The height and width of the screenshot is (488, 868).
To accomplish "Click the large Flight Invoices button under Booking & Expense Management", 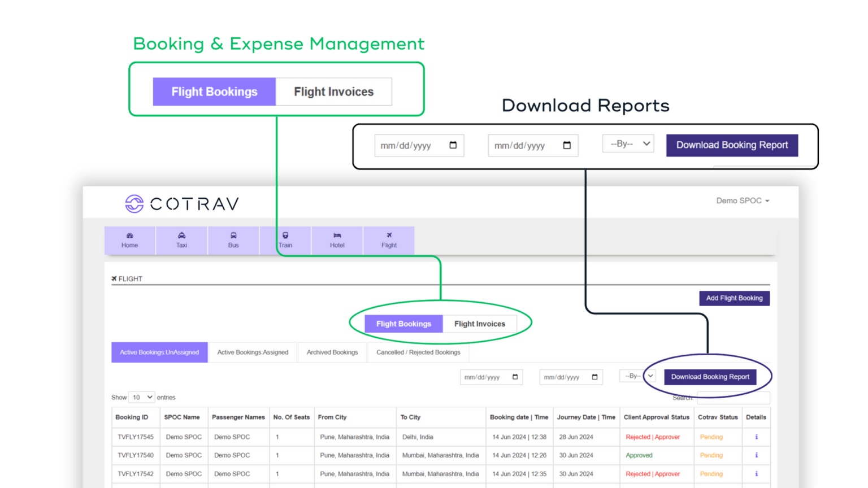I will point(334,91).
